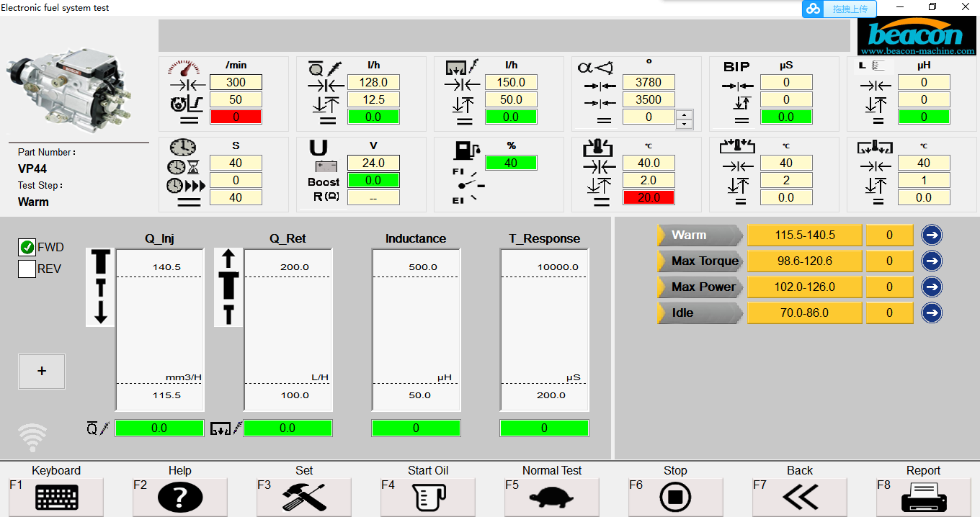The width and height of the screenshot is (980, 517).
Task: Uncheck the FWD direction checkbox
Action: coord(27,247)
